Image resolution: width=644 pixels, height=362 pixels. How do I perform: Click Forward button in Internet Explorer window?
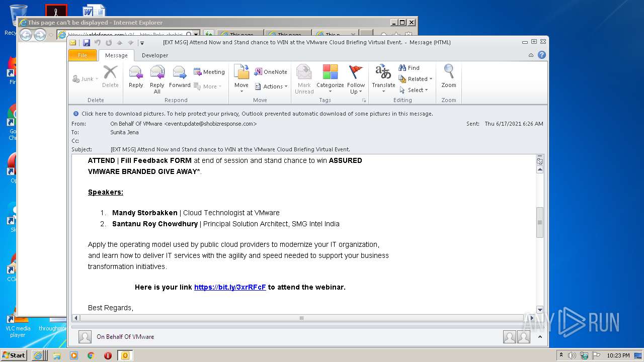pyautogui.click(x=40, y=35)
